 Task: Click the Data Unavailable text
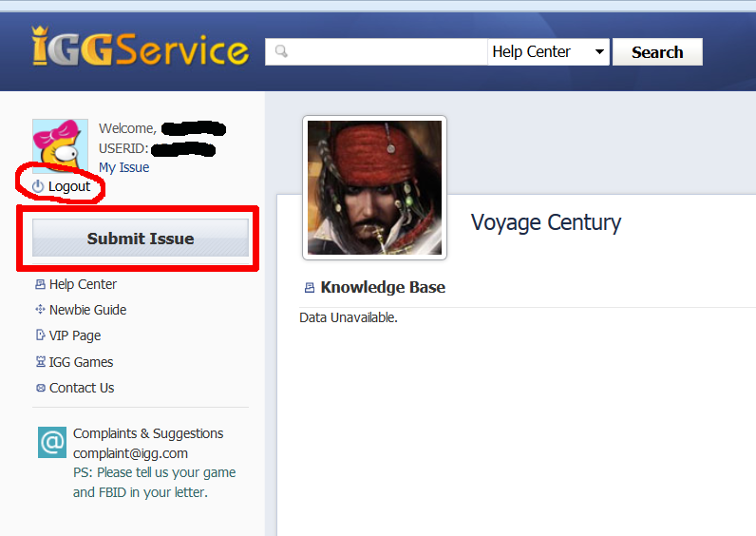coord(349,317)
